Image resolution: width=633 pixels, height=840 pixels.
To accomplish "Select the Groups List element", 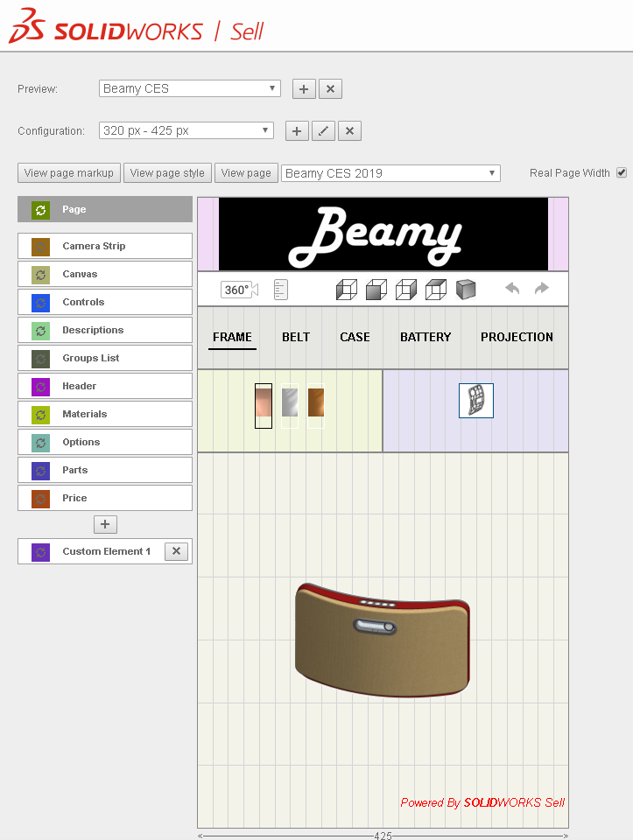I will (x=105, y=358).
